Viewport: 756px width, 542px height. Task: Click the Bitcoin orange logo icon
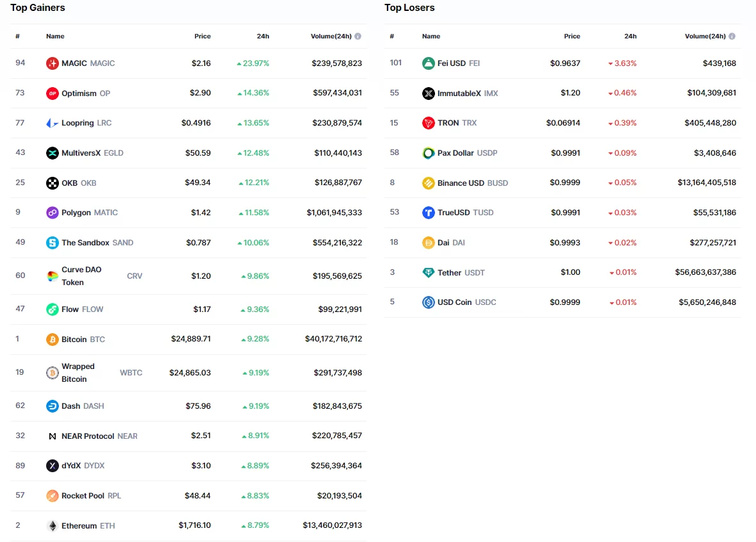[x=53, y=340]
